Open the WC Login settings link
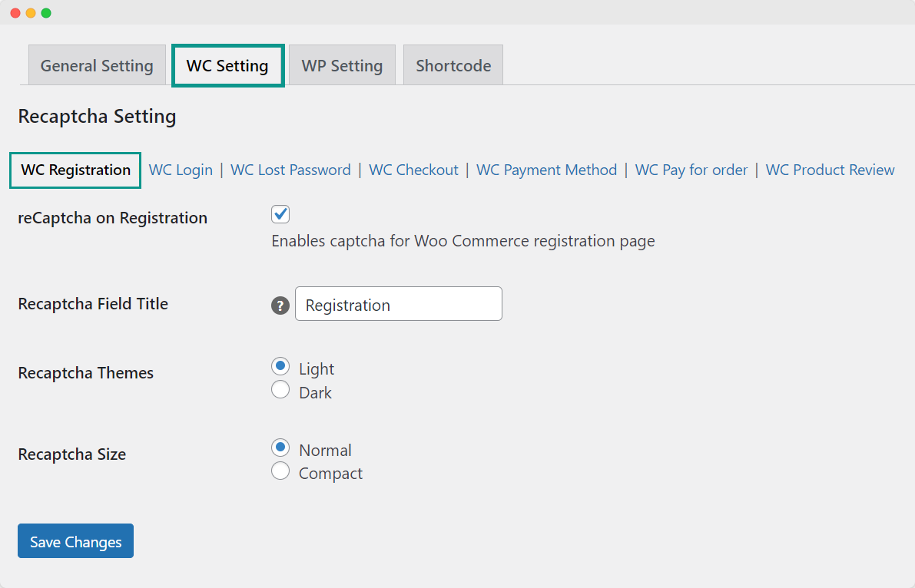915x588 pixels. click(x=181, y=170)
